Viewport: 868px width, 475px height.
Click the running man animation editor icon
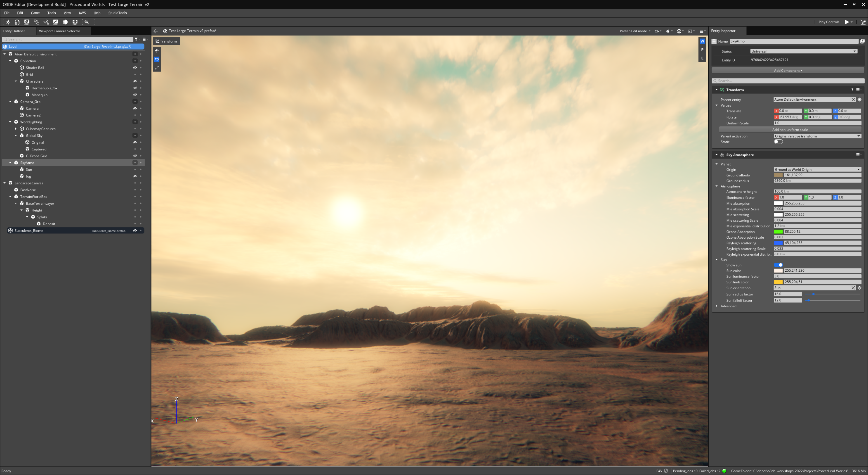tap(7, 22)
